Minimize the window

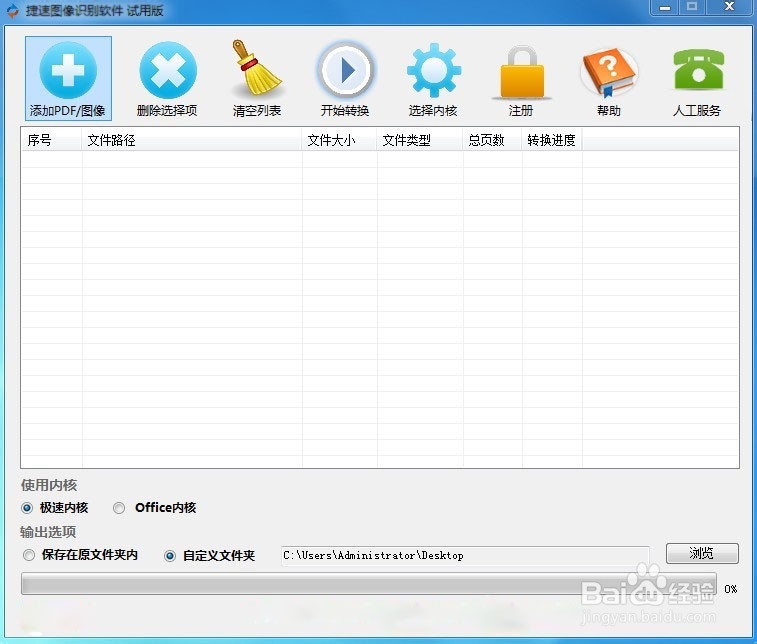pos(665,7)
